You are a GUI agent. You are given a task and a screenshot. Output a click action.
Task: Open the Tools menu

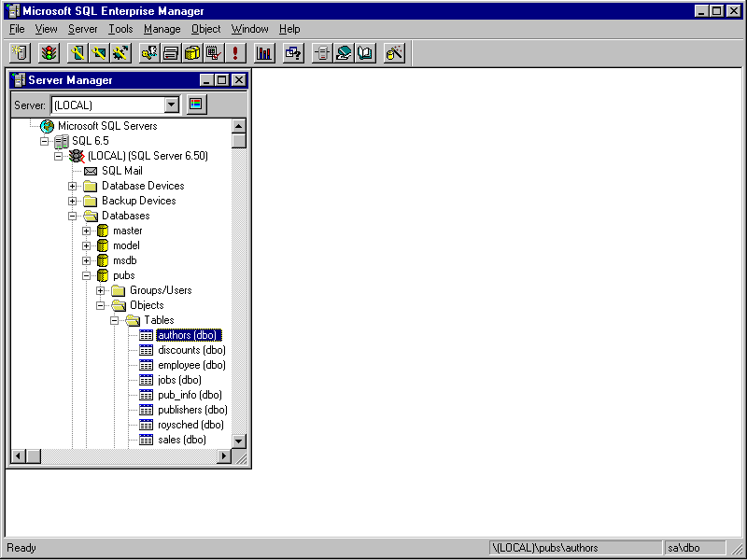coord(120,29)
